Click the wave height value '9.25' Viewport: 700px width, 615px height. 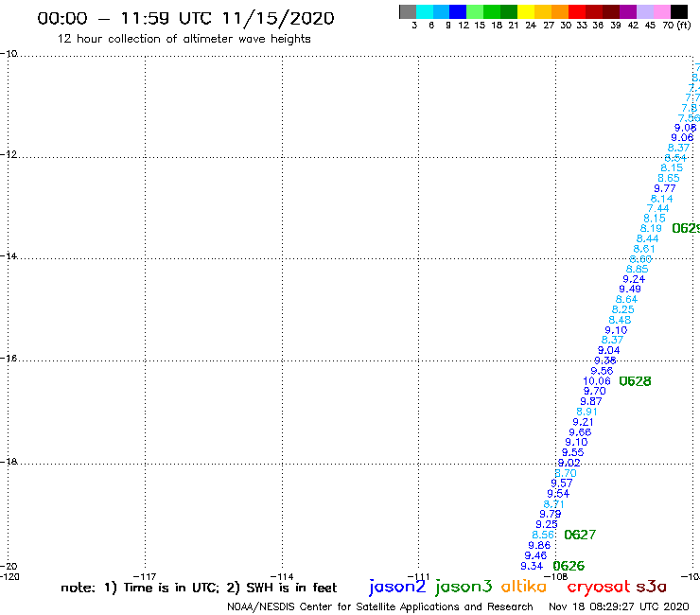[547, 524]
